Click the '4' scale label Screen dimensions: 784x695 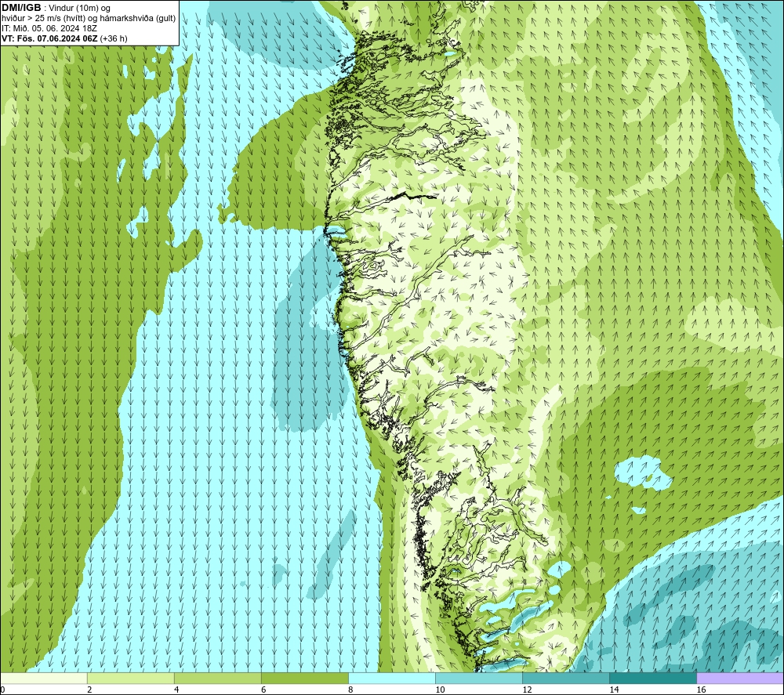pos(176,690)
